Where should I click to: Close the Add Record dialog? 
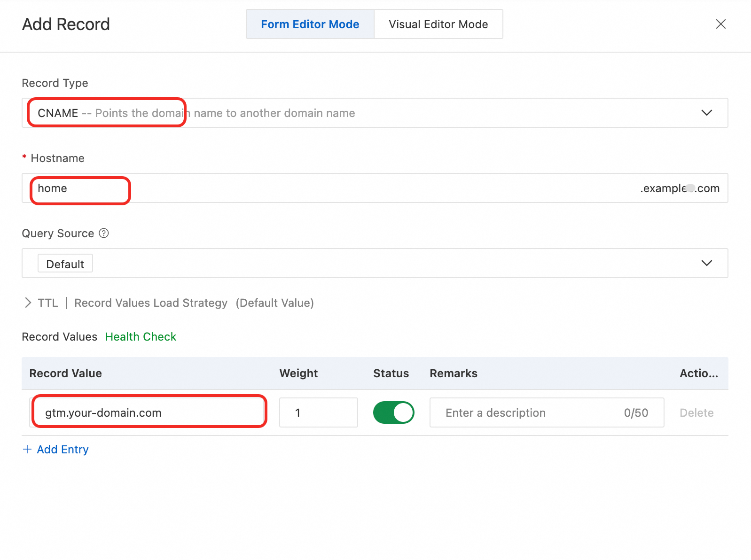(720, 24)
